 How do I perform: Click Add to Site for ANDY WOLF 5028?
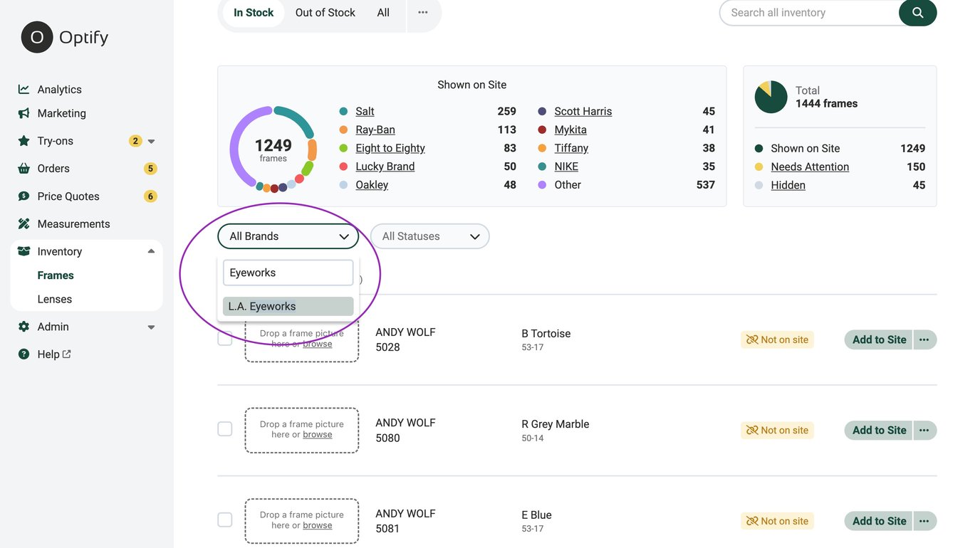click(x=879, y=339)
